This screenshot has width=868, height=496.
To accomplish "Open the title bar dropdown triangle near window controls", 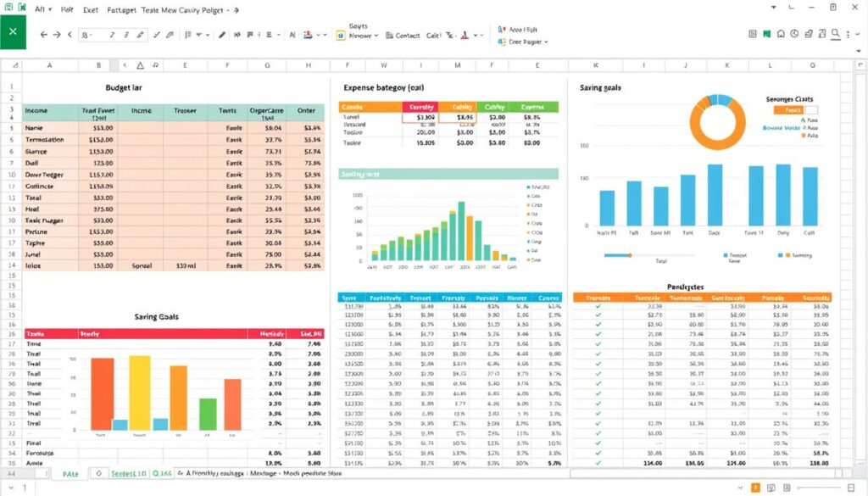I will pyautogui.click(x=773, y=8).
